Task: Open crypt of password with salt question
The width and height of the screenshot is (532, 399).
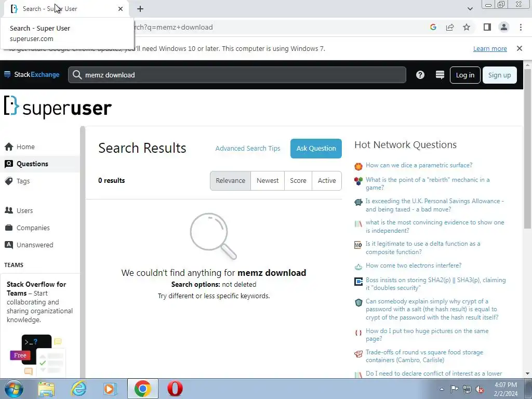Action: [x=432, y=309]
